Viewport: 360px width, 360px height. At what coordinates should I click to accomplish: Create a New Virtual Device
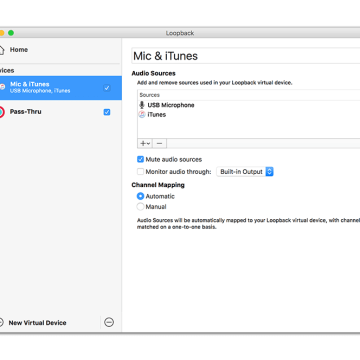coord(33,323)
